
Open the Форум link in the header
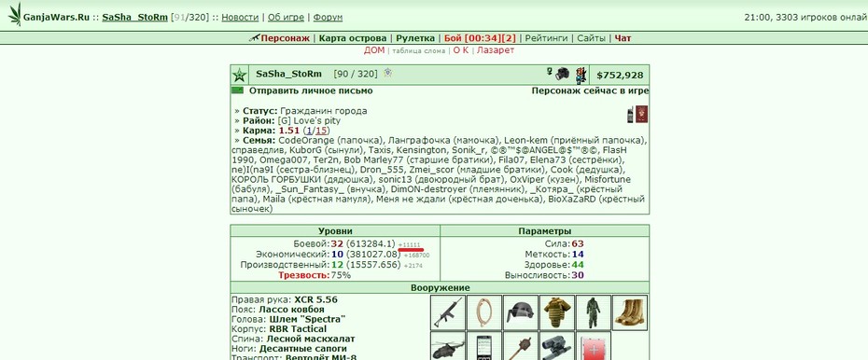tap(328, 17)
